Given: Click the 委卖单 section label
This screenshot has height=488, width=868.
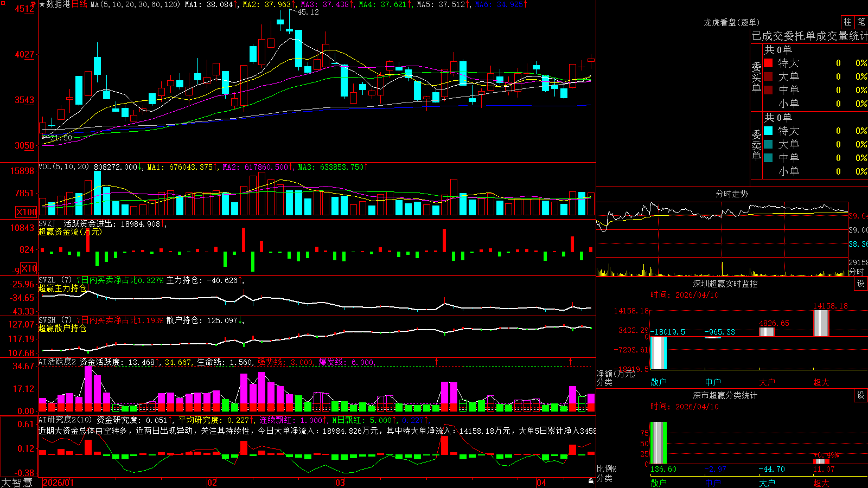Looking at the screenshot, I should tap(756, 145).
